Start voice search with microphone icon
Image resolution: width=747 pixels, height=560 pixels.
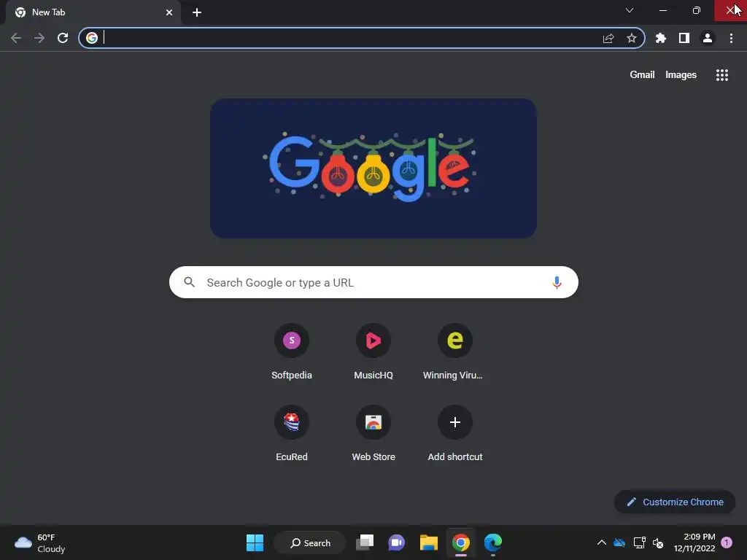click(557, 282)
